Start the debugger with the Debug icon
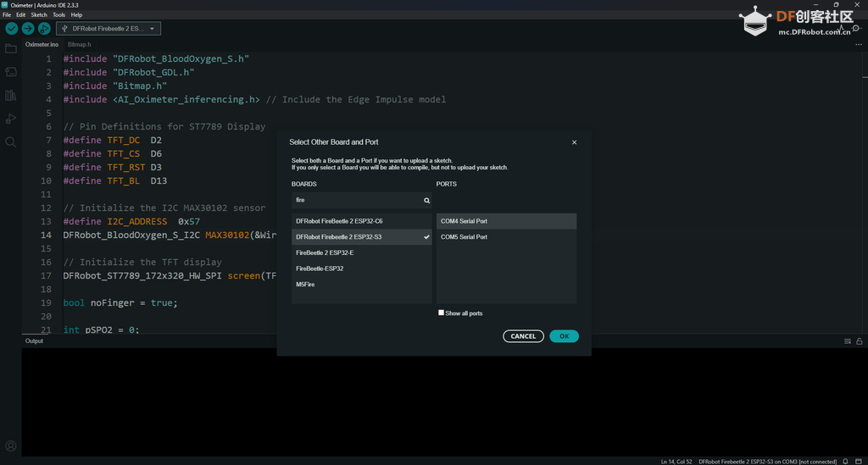This screenshot has width=868, height=465. tap(44, 29)
